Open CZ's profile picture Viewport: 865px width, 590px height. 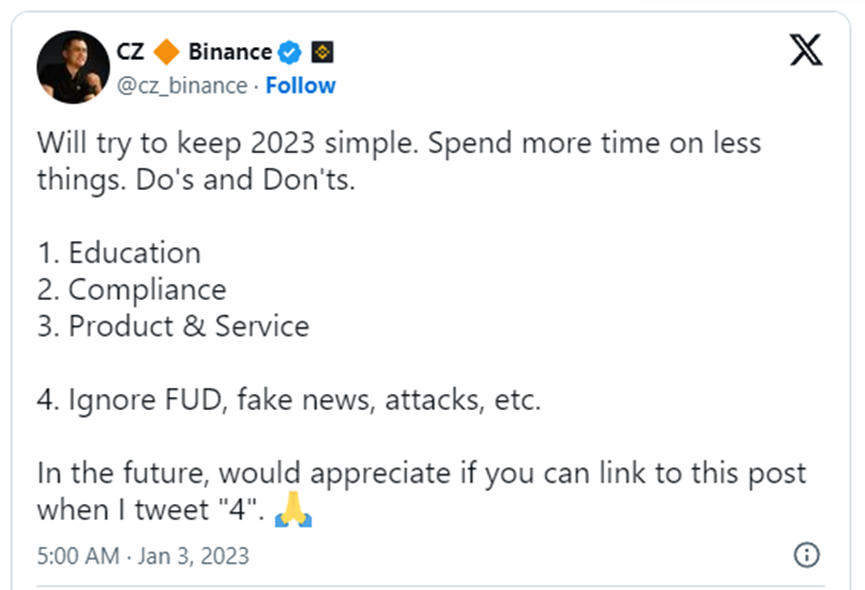pyautogui.click(x=73, y=67)
